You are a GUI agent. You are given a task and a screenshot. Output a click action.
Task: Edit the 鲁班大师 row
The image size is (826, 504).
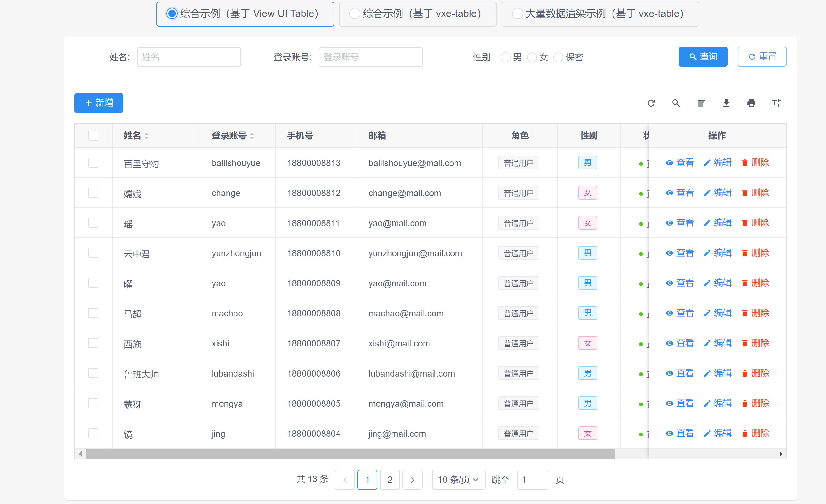click(x=718, y=373)
